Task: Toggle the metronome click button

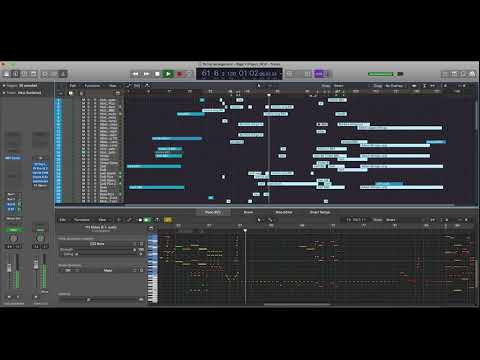Action: (x=326, y=74)
